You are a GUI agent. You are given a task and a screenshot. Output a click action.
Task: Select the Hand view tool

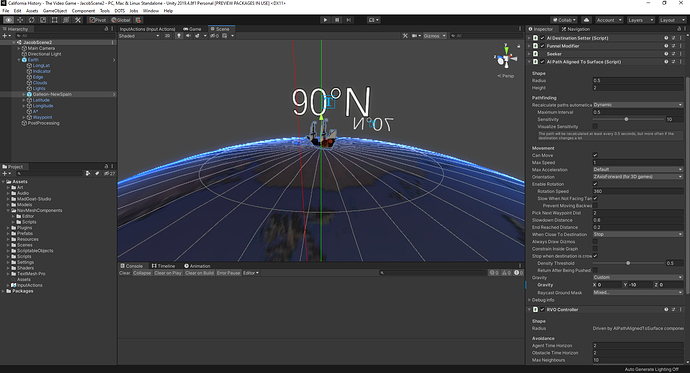[8, 20]
